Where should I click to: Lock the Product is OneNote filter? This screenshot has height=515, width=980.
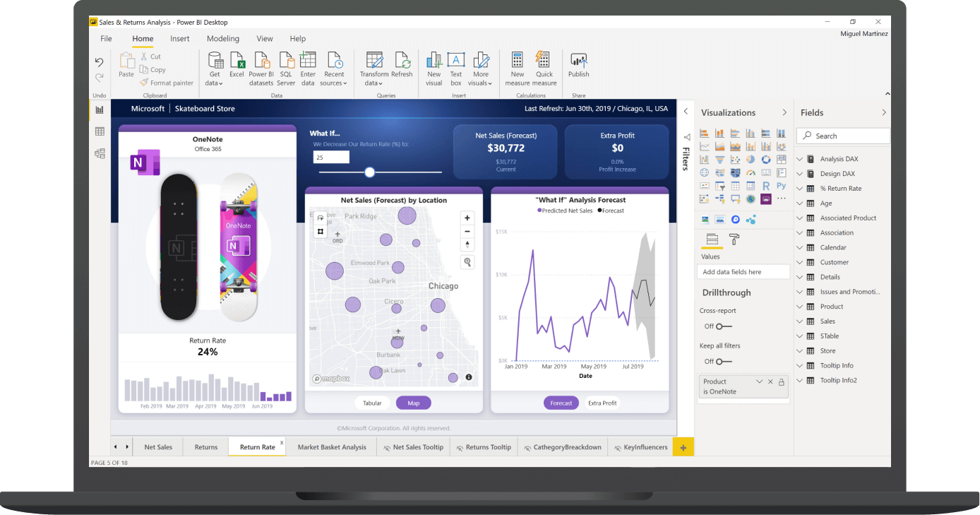(781, 382)
